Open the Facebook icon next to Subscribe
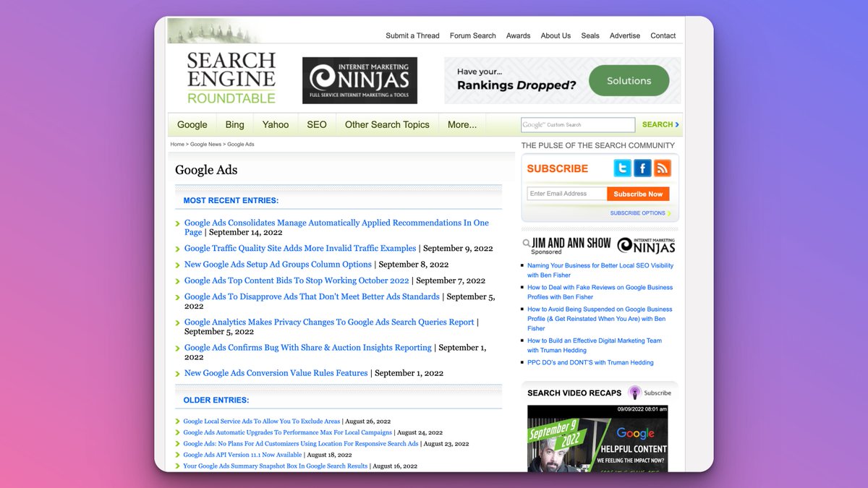Viewport: 868px width, 488px height. click(642, 168)
